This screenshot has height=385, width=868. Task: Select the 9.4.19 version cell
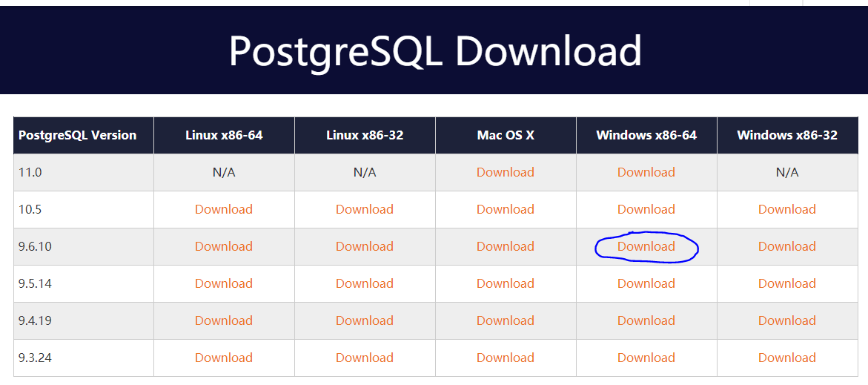(x=84, y=320)
